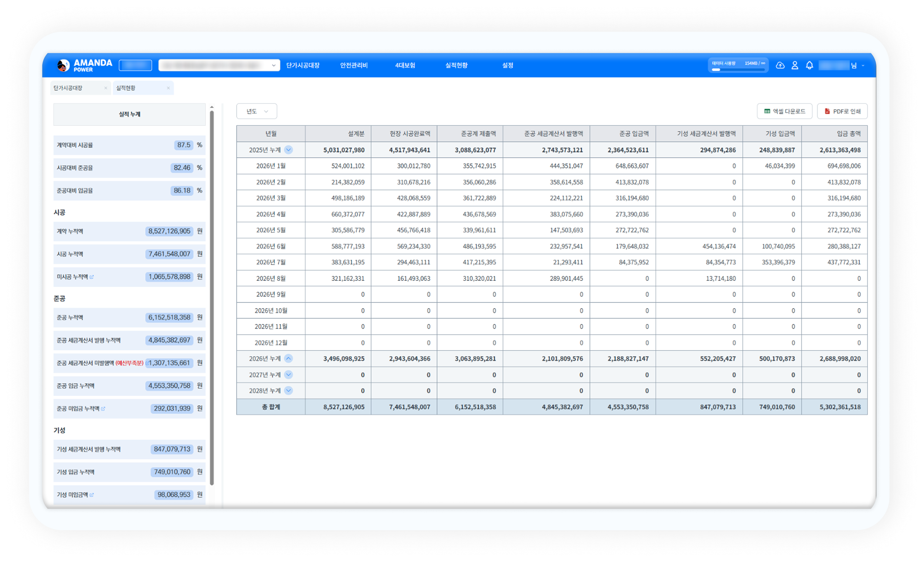Screen dimensions: 924x562
Task: Click the 기성 입금액 column header
Action: [772, 134]
